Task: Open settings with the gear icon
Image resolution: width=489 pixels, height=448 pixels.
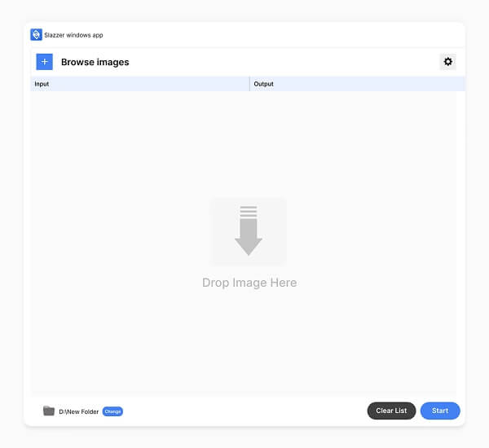Action: [x=447, y=62]
